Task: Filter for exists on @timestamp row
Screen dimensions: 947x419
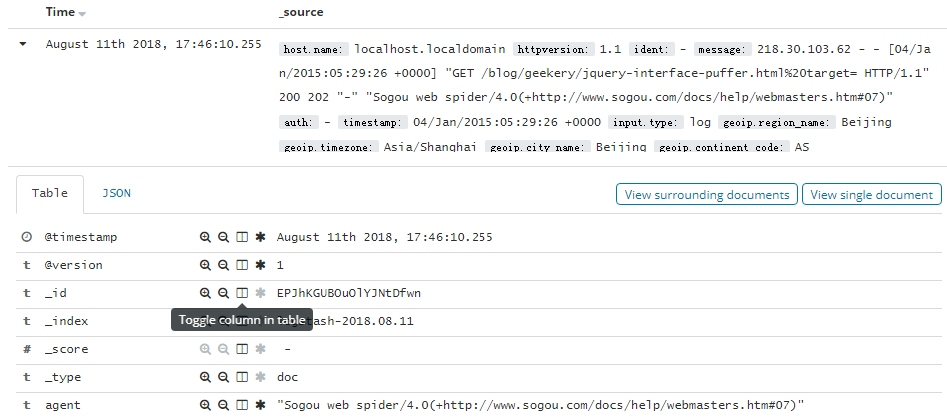Action: click(x=260, y=237)
